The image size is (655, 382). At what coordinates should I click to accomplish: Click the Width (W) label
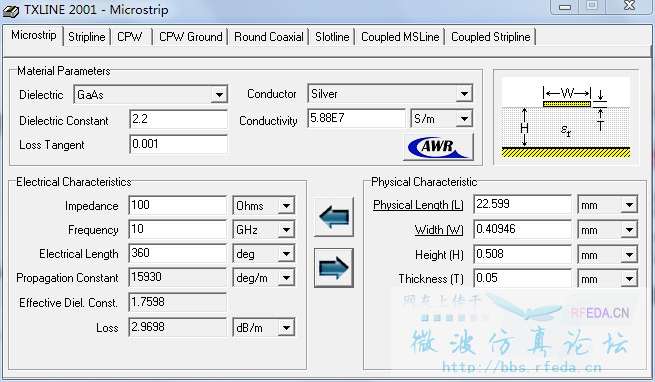pyautogui.click(x=439, y=230)
